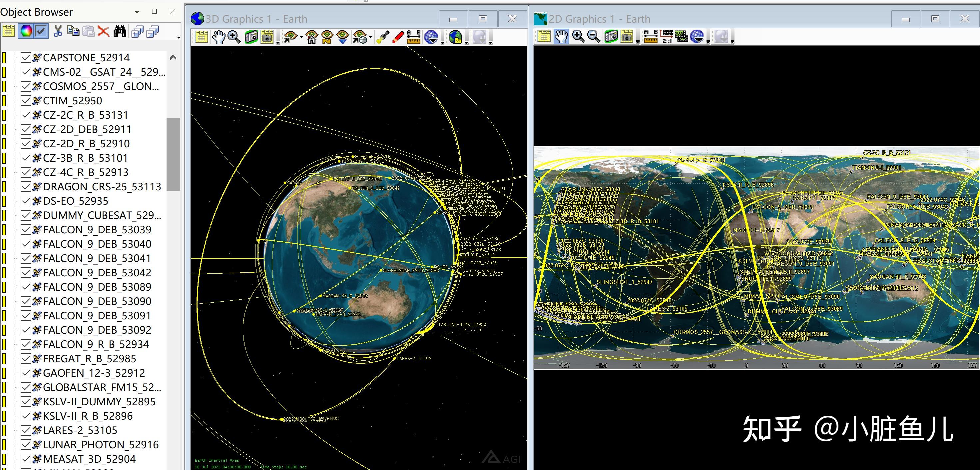Uncheck the CTIM_52950 checkbox
This screenshot has height=470, width=980.
(x=26, y=101)
